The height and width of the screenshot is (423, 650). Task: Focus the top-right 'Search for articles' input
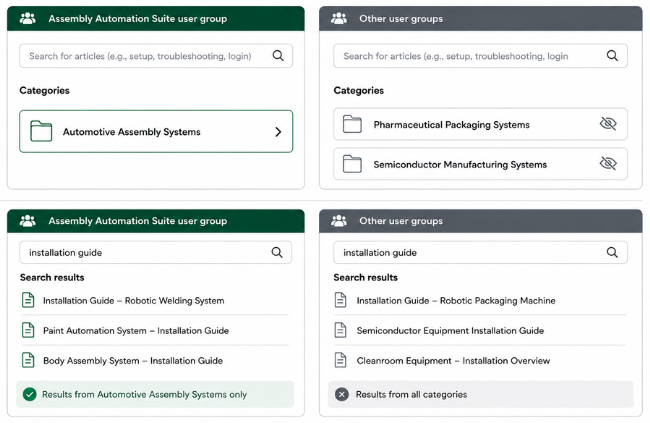pos(480,56)
